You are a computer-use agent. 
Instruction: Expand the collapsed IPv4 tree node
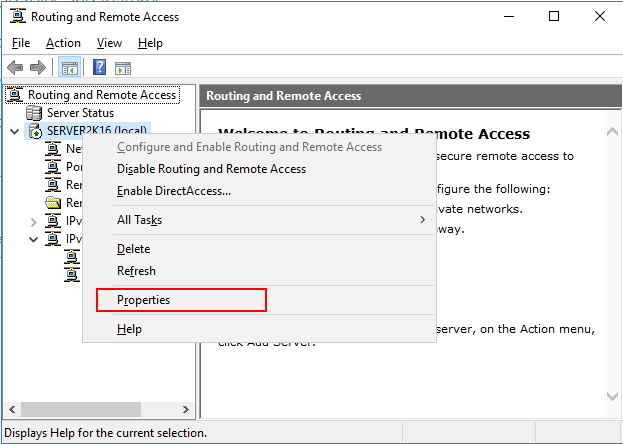(x=34, y=222)
